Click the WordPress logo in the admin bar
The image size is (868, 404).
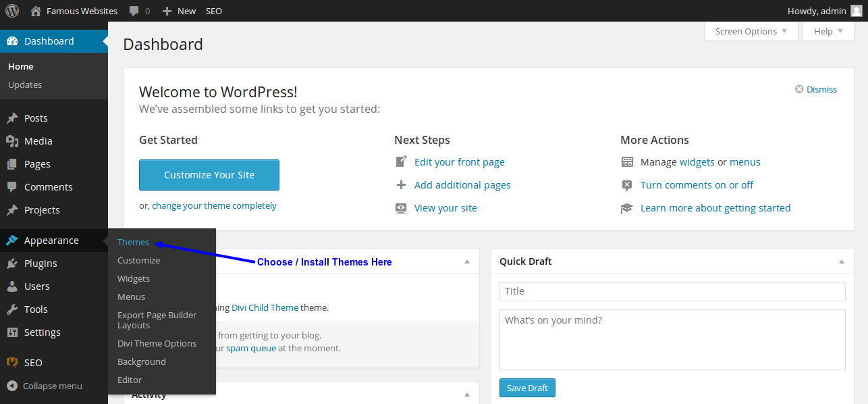(x=11, y=10)
